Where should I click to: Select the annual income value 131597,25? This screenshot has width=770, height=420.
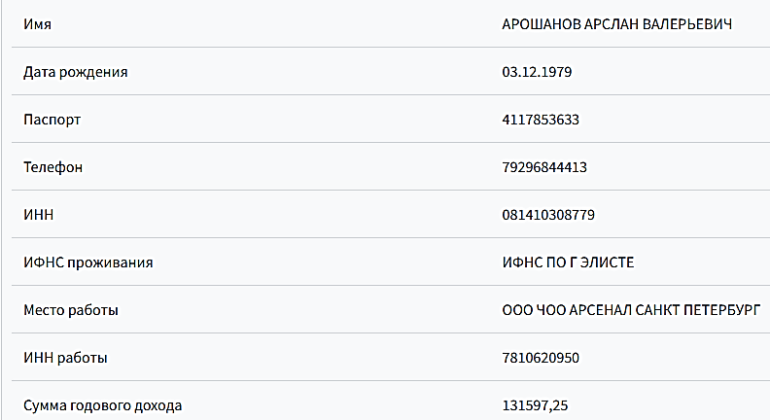pyautogui.click(x=536, y=406)
